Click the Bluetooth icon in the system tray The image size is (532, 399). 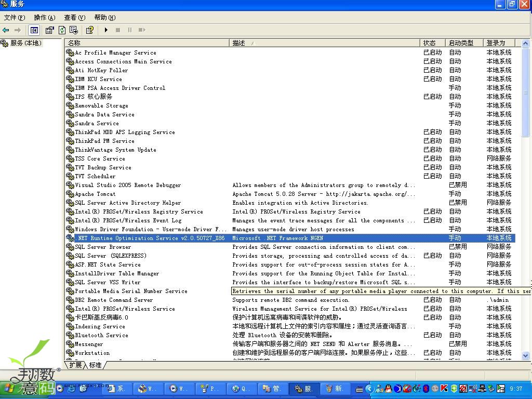click(x=426, y=389)
